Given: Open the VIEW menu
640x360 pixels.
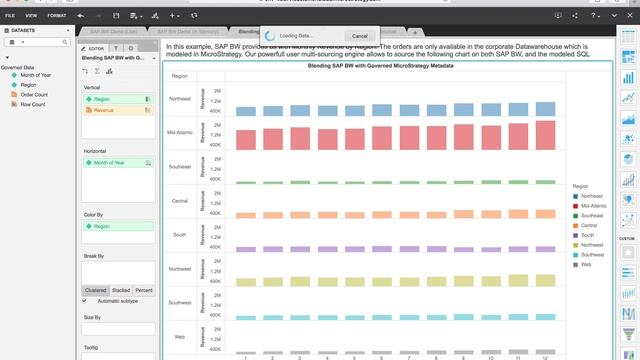Looking at the screenshot, I should coord(31,16).
